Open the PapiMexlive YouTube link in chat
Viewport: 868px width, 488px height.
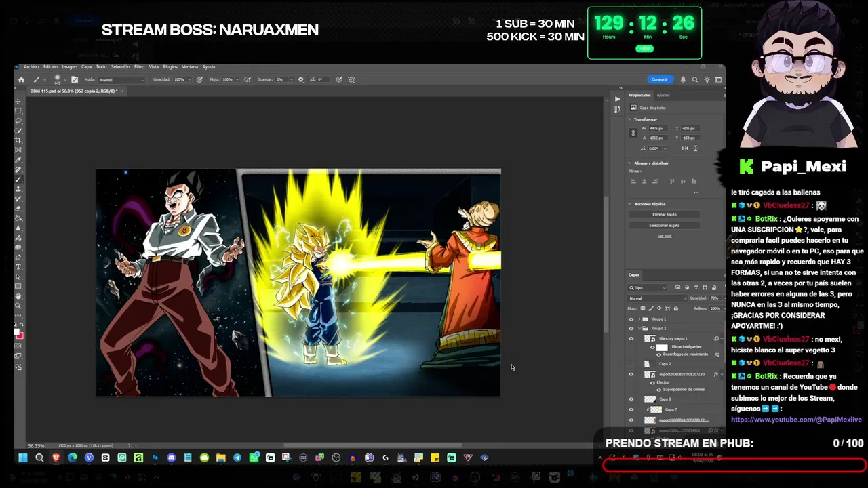pyautogui.click(x=796, y=420)
